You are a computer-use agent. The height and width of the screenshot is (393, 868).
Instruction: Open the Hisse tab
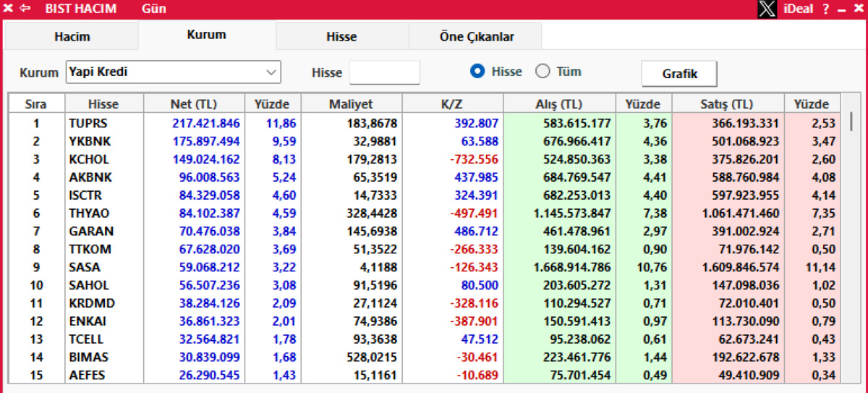tap(341, 36)
